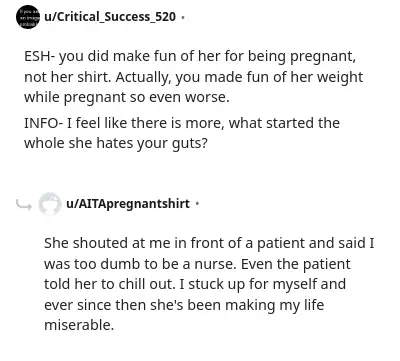The image size is (400, 361).
Task: Open the u/Critical_Success_520 avatar image
Action: 28,17
